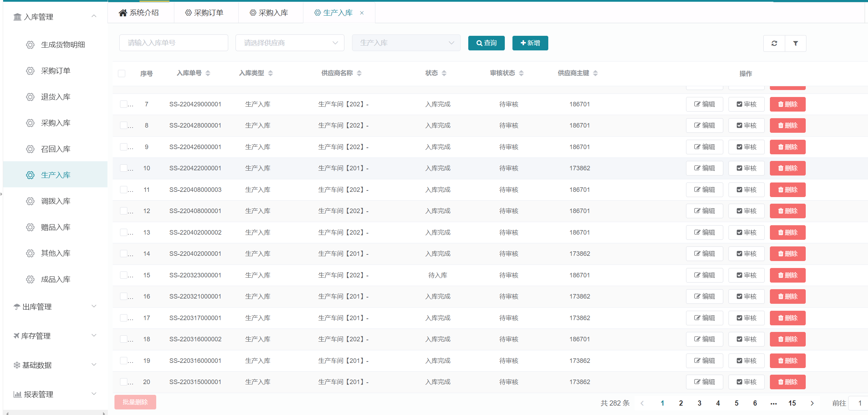Sort by 入库类型 column arrows
This screenshot has height=415, width=868.
tap(271, 73)
